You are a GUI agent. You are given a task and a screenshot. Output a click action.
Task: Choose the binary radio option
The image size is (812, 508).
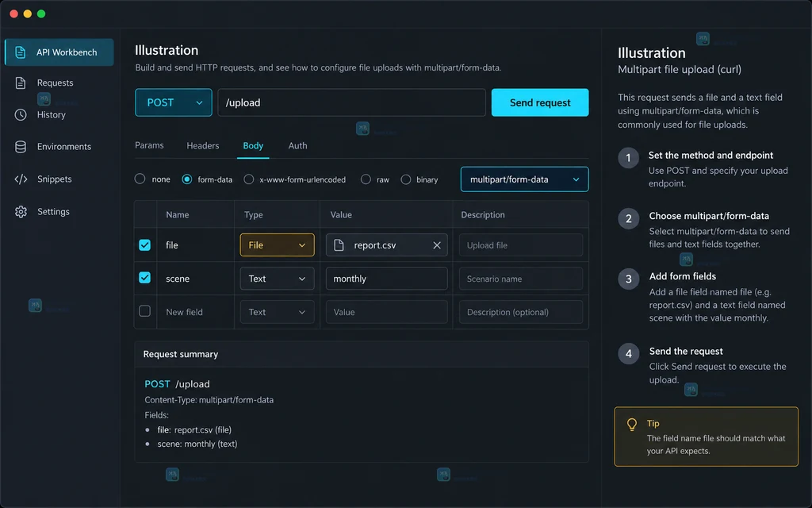405,179
